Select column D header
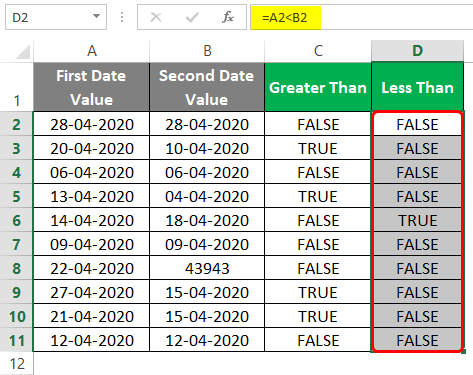The height and width of the screenshot is (375, 473). 417,51
